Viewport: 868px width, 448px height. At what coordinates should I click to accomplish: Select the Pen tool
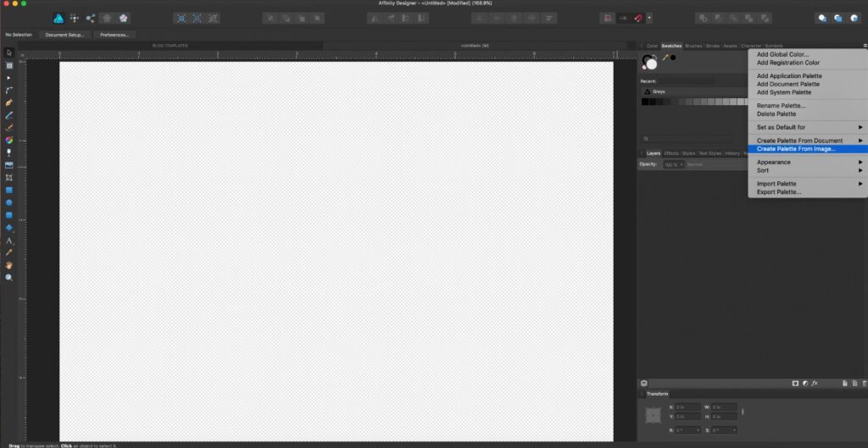8,102
